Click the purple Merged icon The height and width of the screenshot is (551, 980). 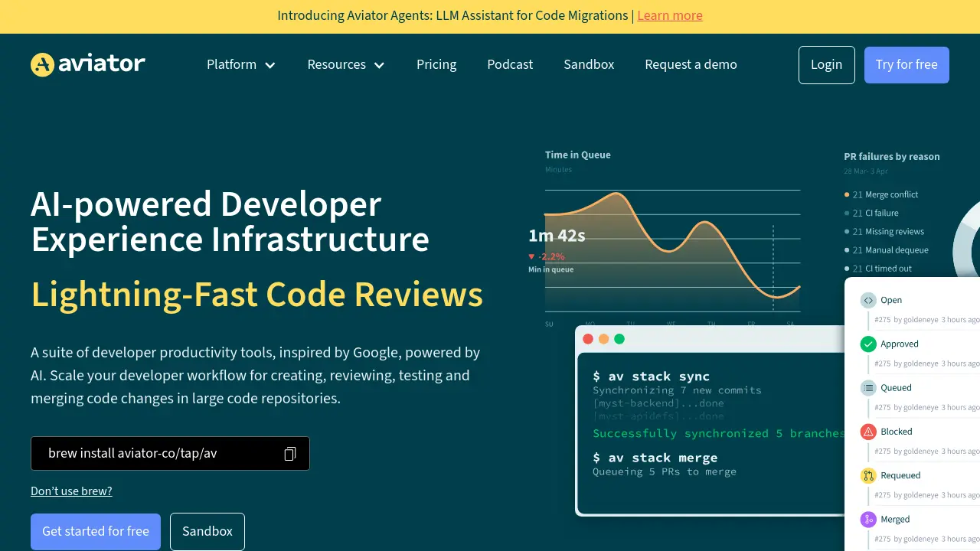868,520
